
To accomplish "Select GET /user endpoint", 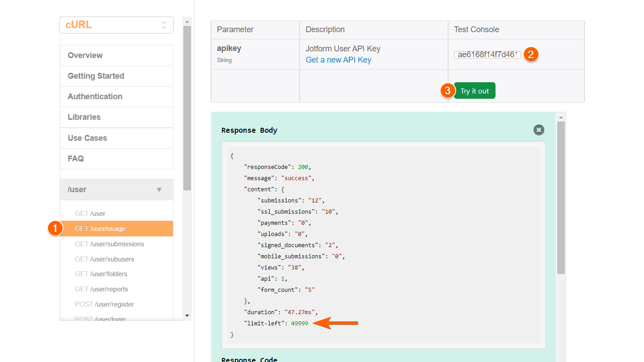I will (90, 214).
